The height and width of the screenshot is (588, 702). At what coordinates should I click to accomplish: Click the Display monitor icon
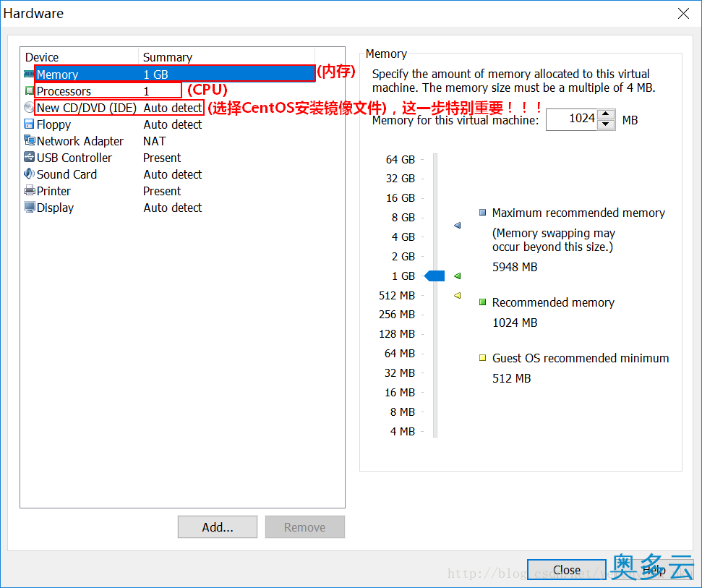click(x=30, y=208)
